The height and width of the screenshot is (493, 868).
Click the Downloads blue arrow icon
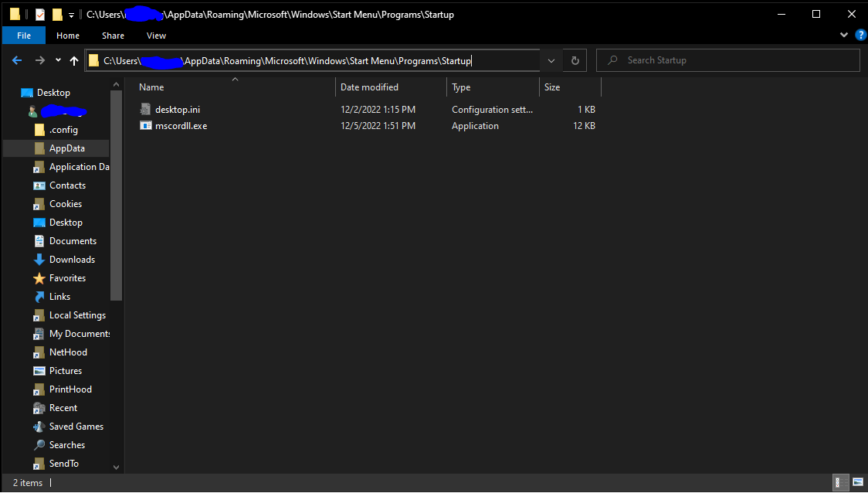click(39, 260)
